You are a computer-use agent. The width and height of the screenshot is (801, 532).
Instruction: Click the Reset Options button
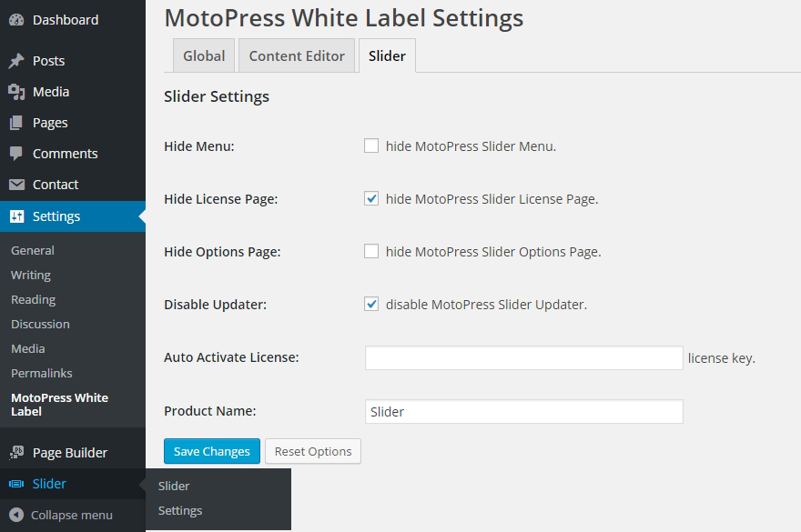coord(313,451)
